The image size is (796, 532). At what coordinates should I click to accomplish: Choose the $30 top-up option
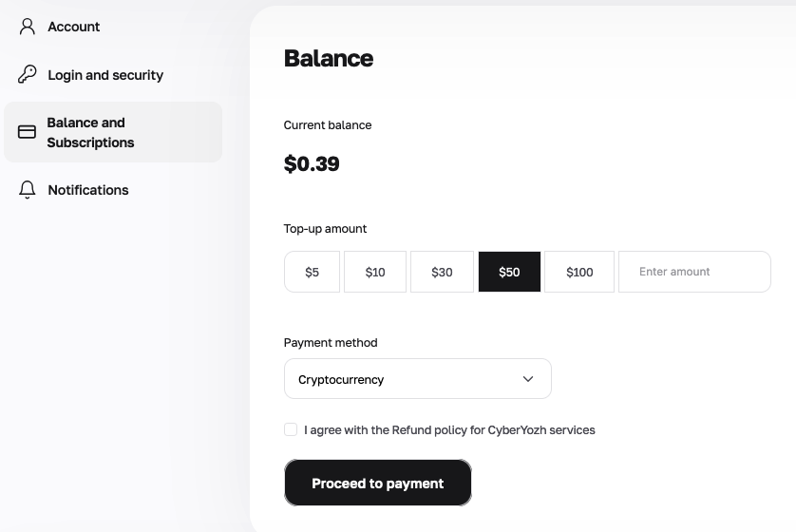pos(442,272)
